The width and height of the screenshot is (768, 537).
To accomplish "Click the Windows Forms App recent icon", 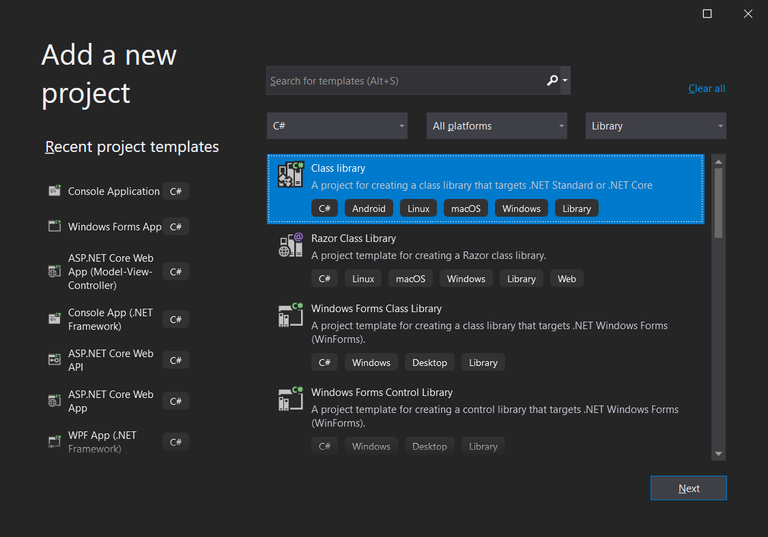I will 55,227.
